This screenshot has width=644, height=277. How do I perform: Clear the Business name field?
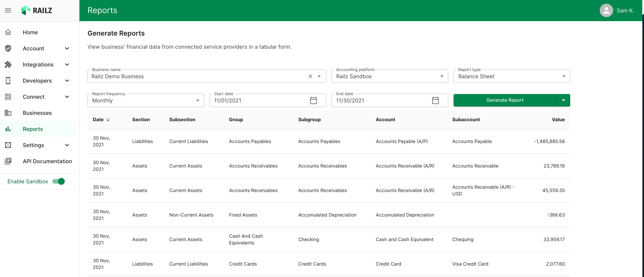(310, 76)
